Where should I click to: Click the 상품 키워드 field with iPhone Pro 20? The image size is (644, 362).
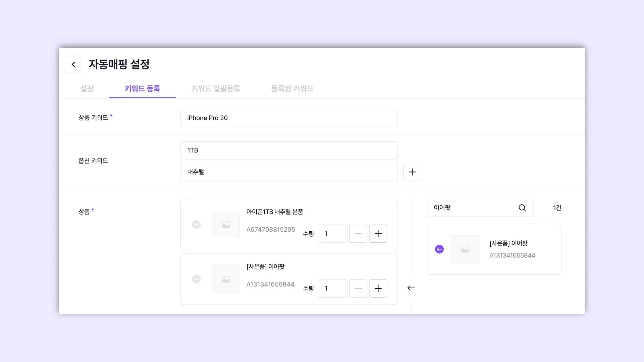(289, 118)
